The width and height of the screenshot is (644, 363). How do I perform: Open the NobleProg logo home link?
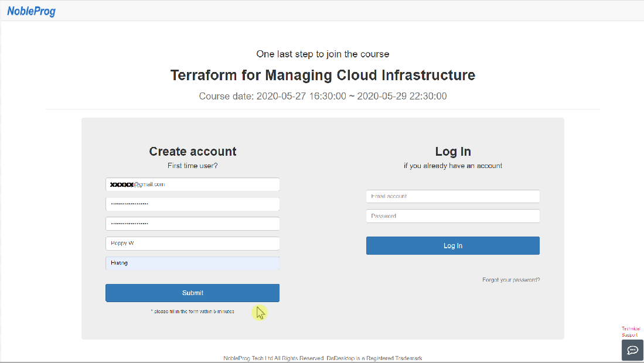[31, 11]
